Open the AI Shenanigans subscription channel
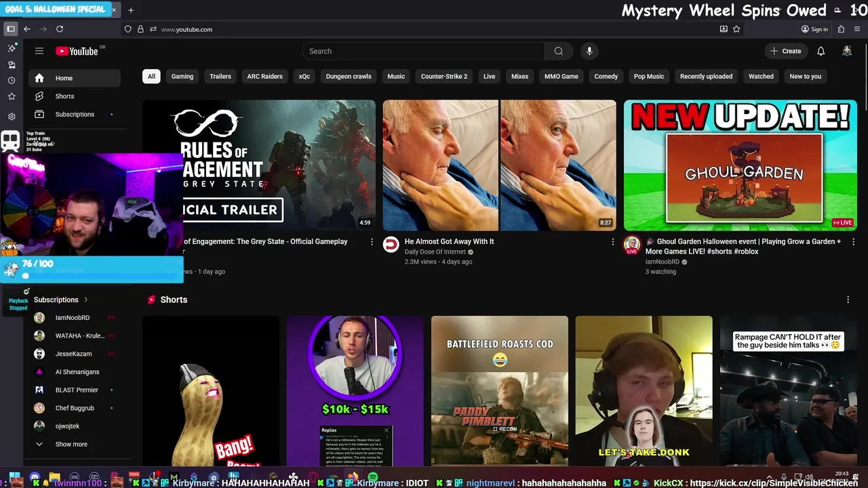The width and height of the screenshot is (868, 488). point(75,371)
